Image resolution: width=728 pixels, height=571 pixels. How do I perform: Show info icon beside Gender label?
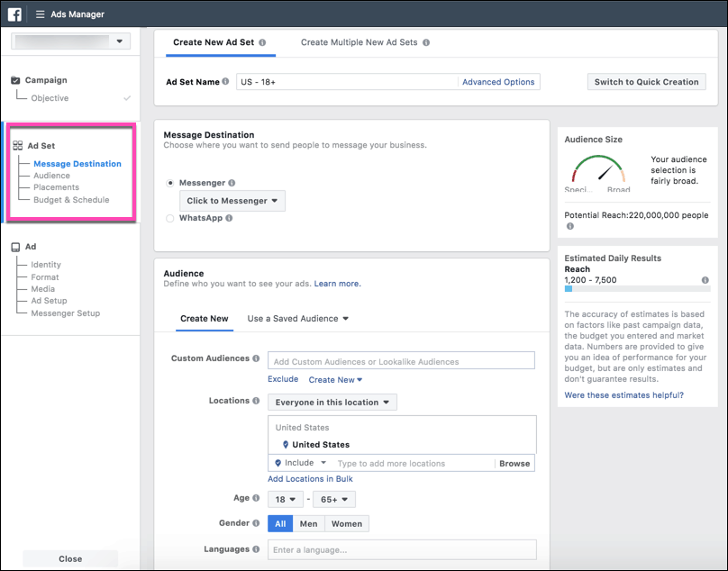tap(256, 523)
